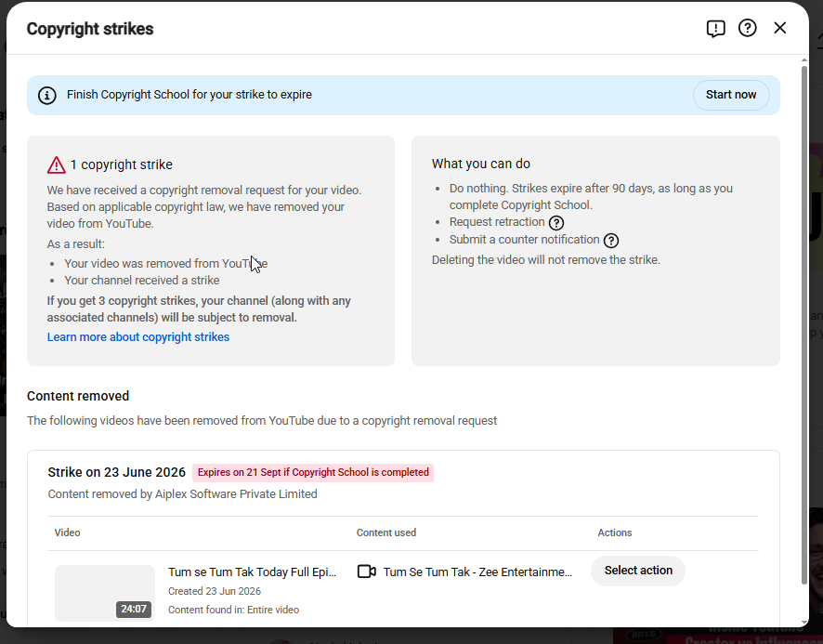Click the Video column header
The width and height of the screenshot is (823, 644).
(67, 532)
